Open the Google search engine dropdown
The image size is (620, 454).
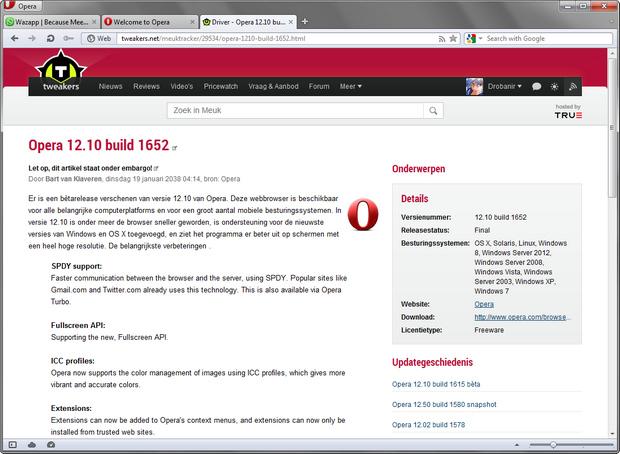tap(474, 38)
